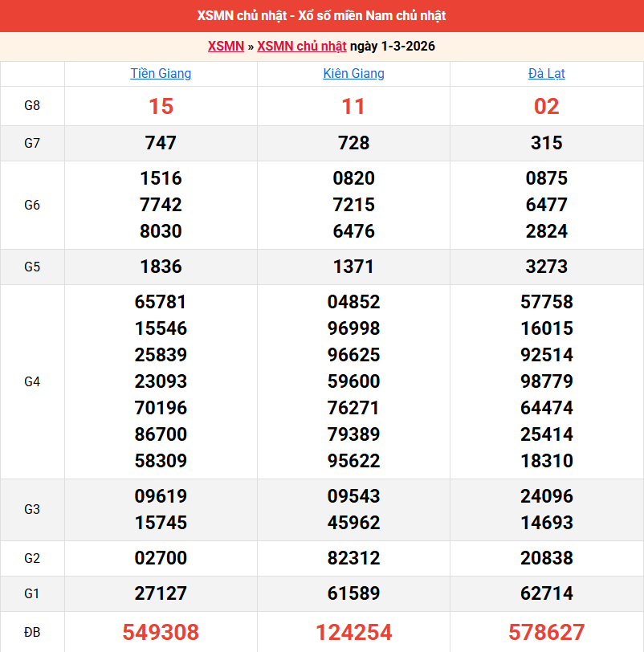Click Tiền Giang G8 number 15
The width and height of the screenshot is (644, 652).
click(x=161, y=106)
